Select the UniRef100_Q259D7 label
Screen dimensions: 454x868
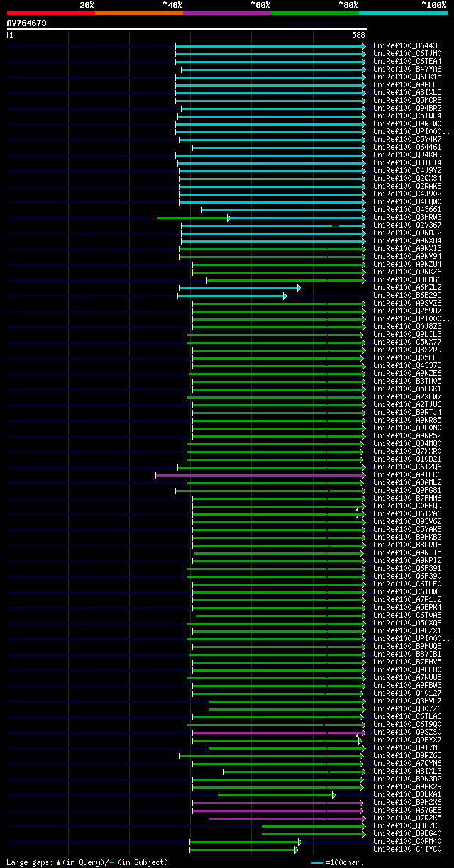408,311
